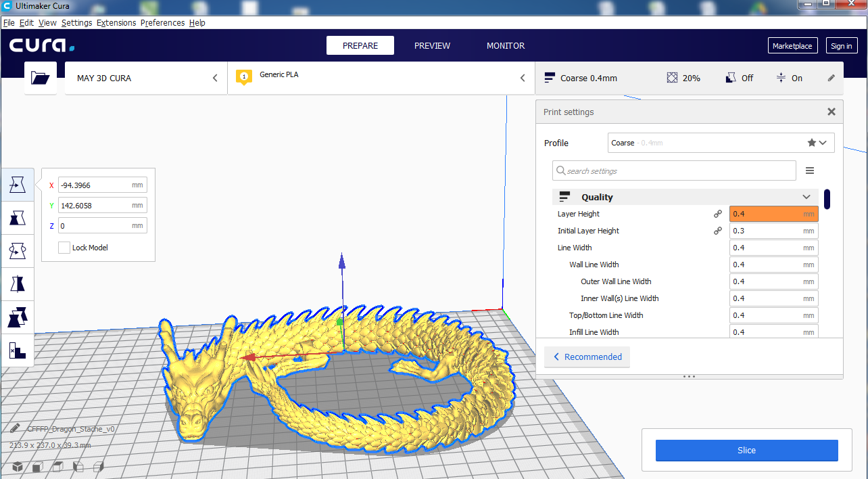Click the Initial Layer Height value field
Image resolution: width=868 pixels, height=479 pixels.
[773, 231]
